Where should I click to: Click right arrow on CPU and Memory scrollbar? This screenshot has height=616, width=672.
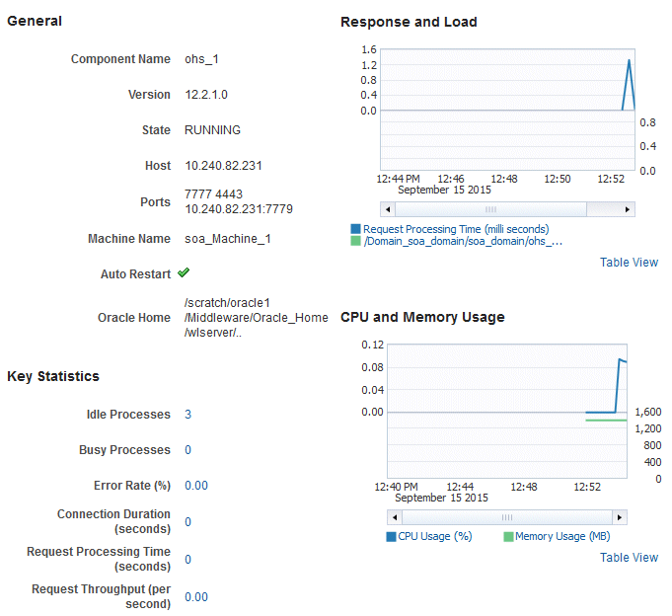coord(620,517)
